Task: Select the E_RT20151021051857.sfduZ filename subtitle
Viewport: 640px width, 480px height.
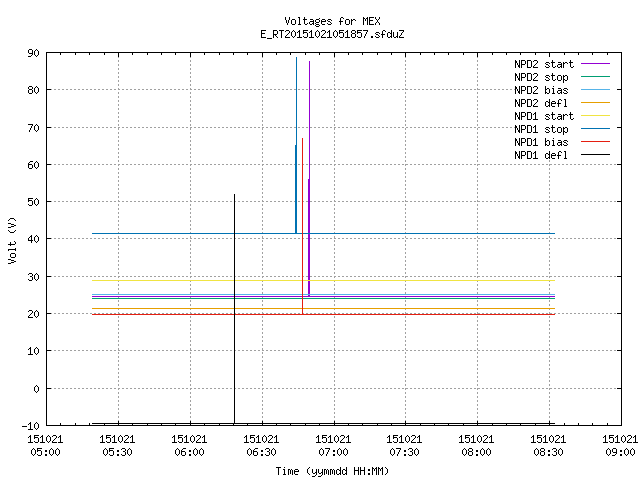Action: [332, 34]
